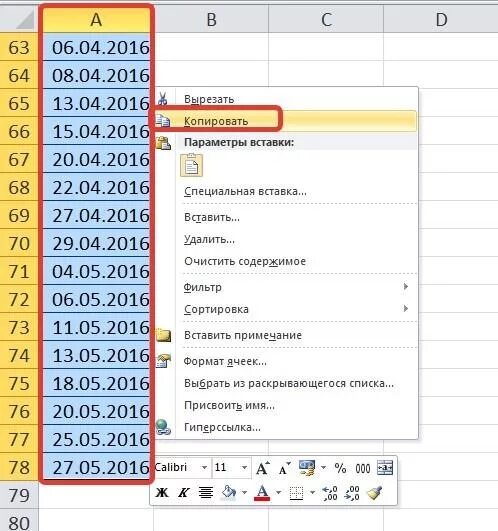Toggle italic with the К button
Image resolution: width=498 pixels, height=531 pixels.
point(183,492)
